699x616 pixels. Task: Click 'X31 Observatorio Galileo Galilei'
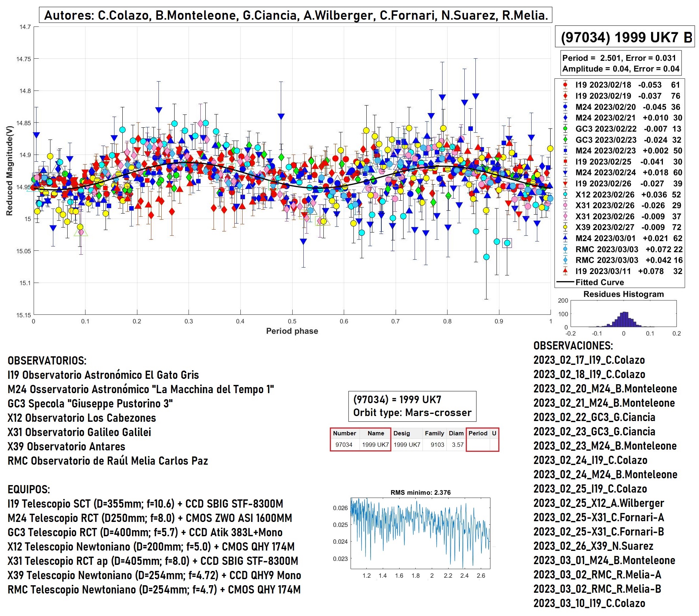click(x=79, y=432)
